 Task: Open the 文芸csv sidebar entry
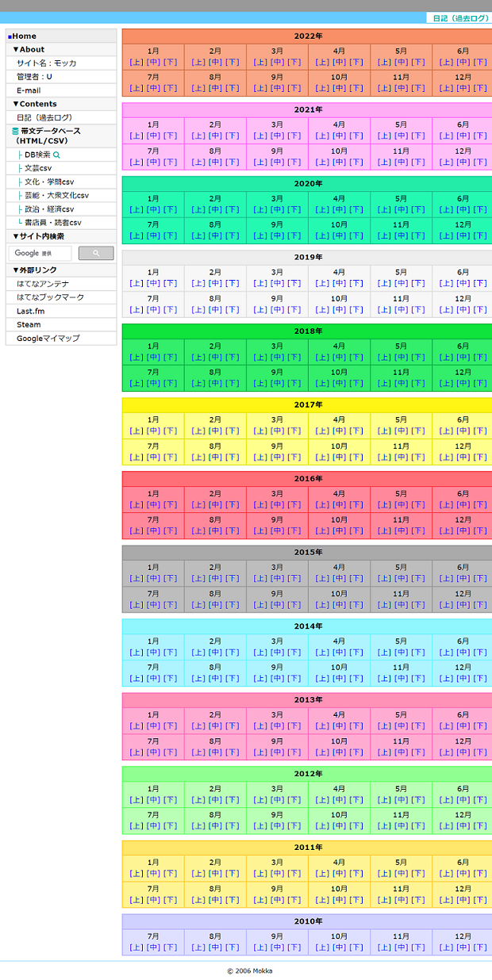37,168
